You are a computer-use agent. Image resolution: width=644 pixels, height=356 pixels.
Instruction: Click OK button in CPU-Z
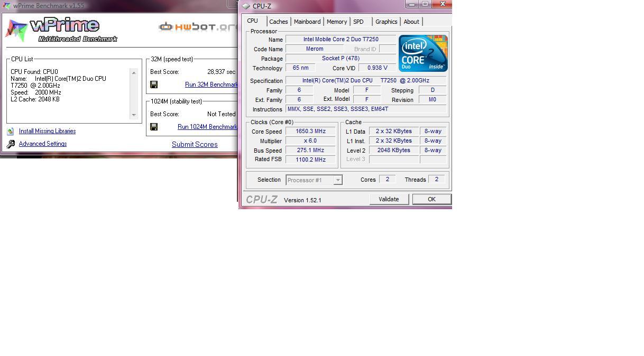pos(431,199)
